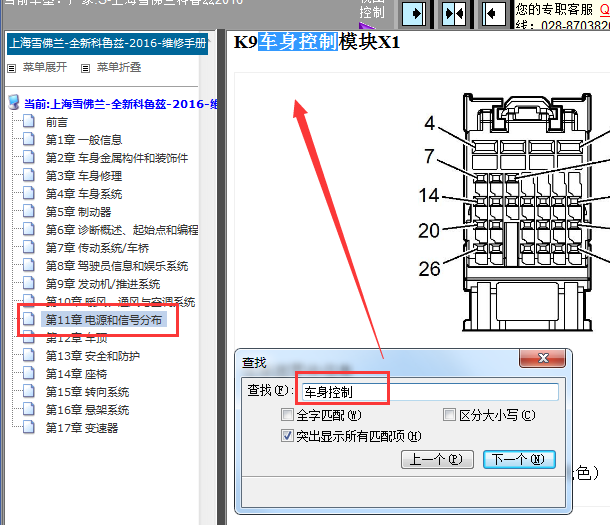Uncheck 突出显示所有匹配项 checkbox
The height and width of the screenshot is (525, 610).
[287, 436]
